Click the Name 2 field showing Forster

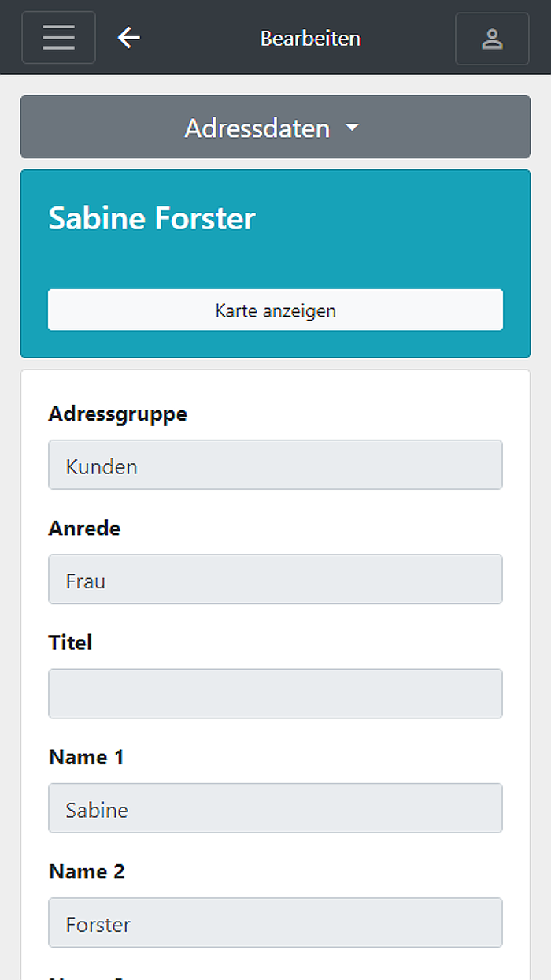click(x=275, y=922)
